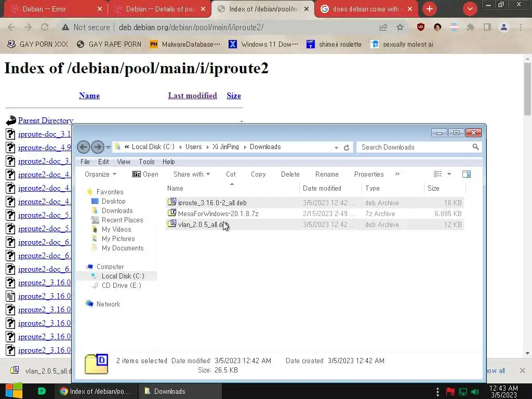Screen dimensions: 532x399
Task: Expand the arrow after Xi JinPing in breadcrumb
Action: (x=245, y=147)
